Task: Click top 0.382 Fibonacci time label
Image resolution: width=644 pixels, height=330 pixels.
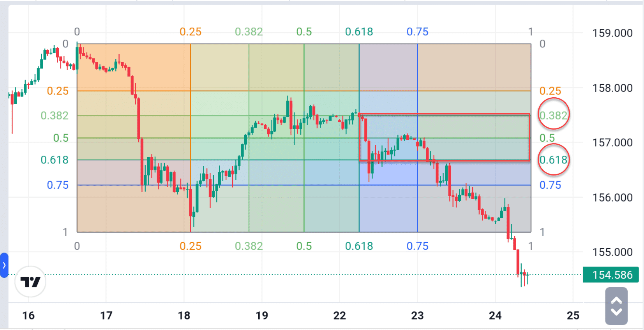Action: pos(249,32)
